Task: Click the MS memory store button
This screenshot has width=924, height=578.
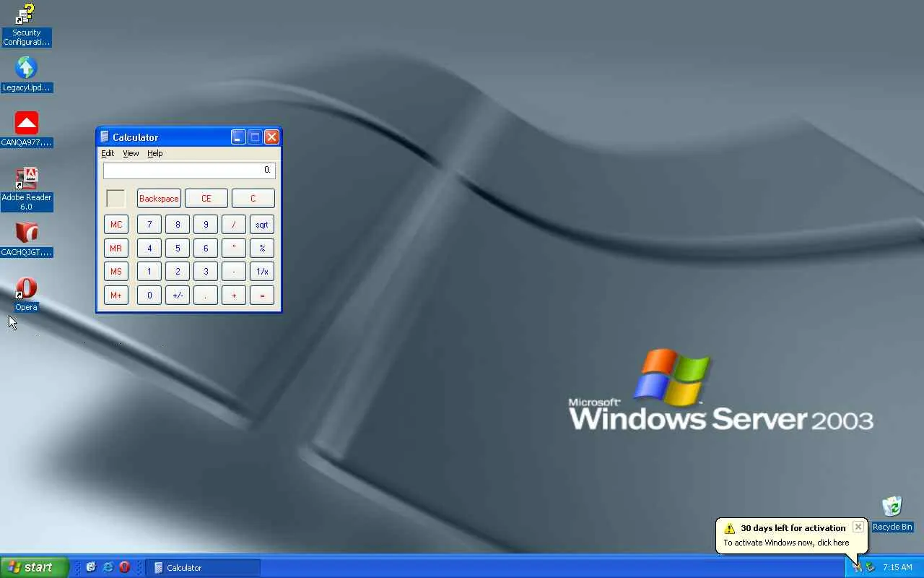Action: [x=116, y=272]
